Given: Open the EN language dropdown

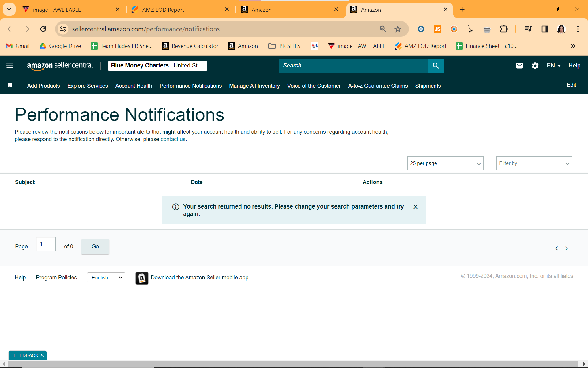Looking at the screenshot, I should [553, 66].
